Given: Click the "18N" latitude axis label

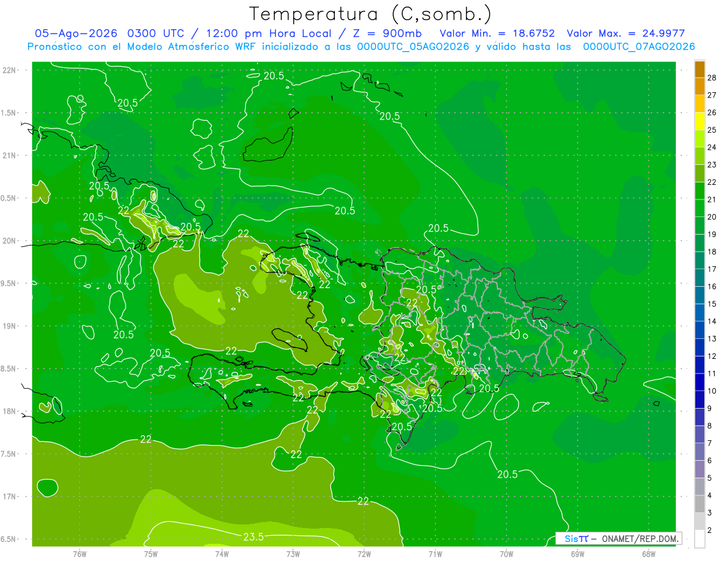Looking at the screenshot, I should (x=10, y=411).
